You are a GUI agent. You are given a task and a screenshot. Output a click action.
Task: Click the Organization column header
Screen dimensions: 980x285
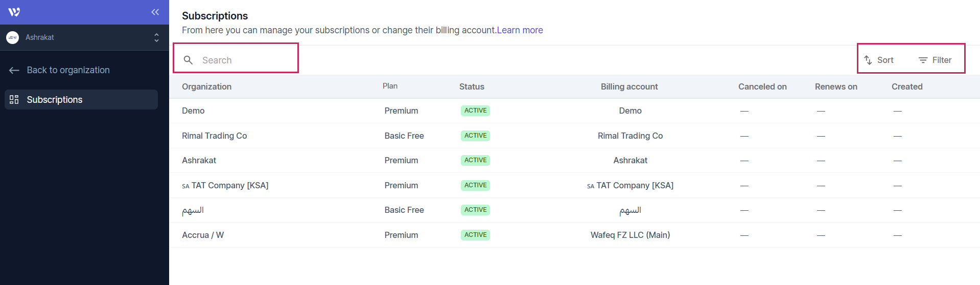click(x=206, y=87)
